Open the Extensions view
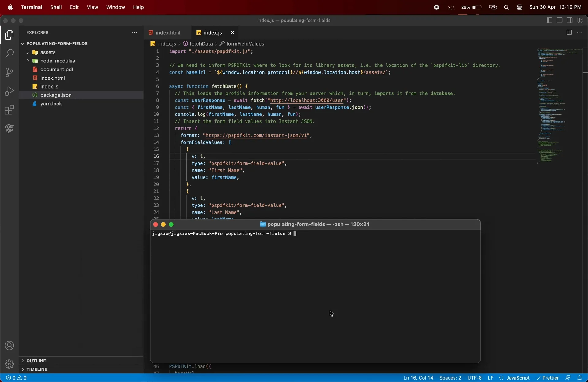This screenshot has height=382, width=588. [x=9, y=110]
